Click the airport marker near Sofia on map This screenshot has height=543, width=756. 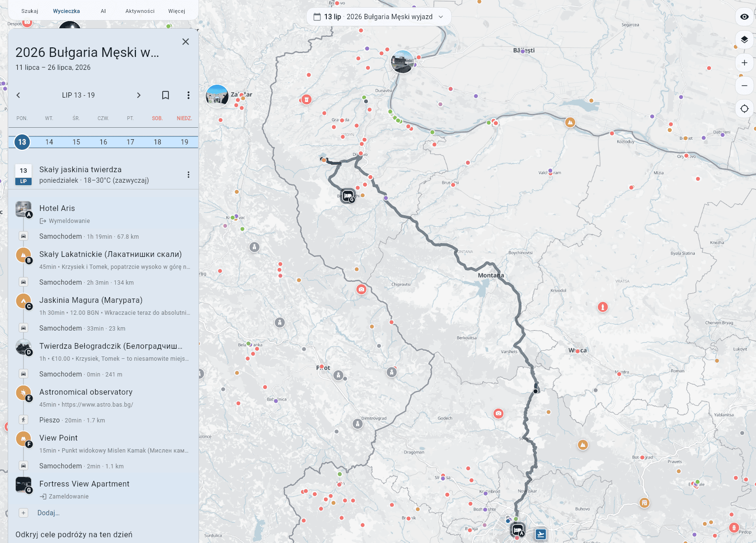coord(541,534)
